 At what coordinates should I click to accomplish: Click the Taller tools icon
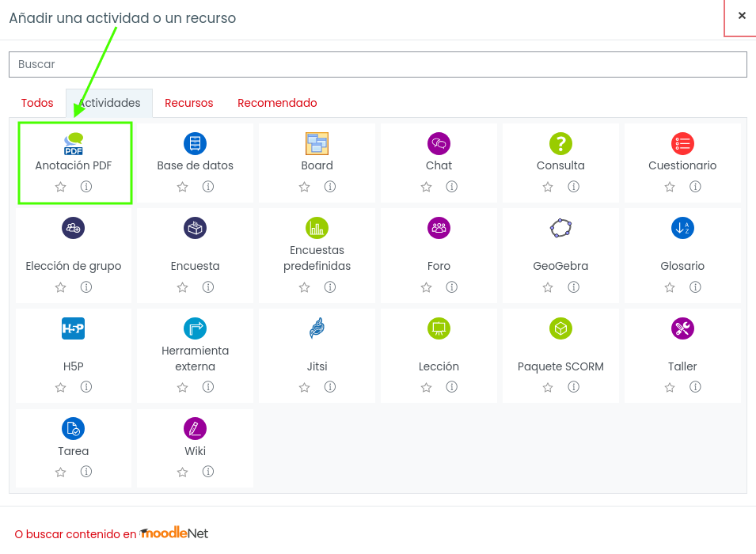[x=682, y=328]
